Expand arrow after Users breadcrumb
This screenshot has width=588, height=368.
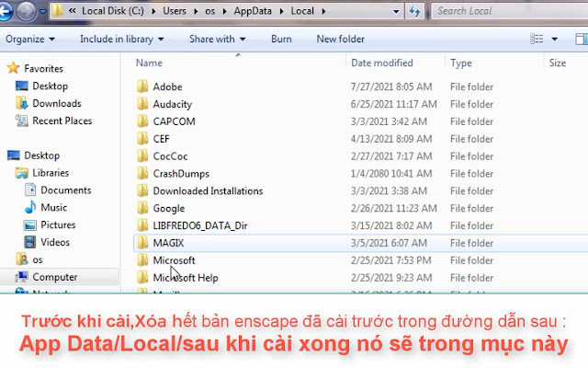tap(196, 11)
